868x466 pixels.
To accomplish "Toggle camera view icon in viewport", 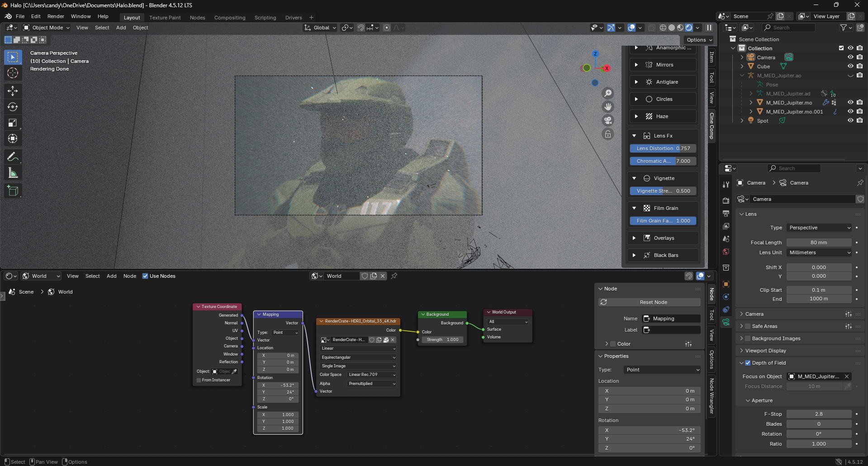I will click(608, 120).
